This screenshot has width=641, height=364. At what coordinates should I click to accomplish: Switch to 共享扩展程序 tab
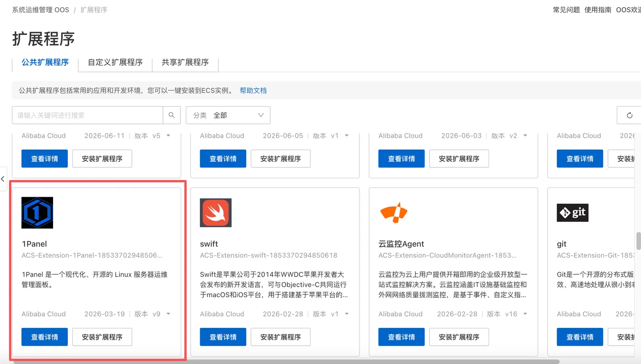click(185, 62)
